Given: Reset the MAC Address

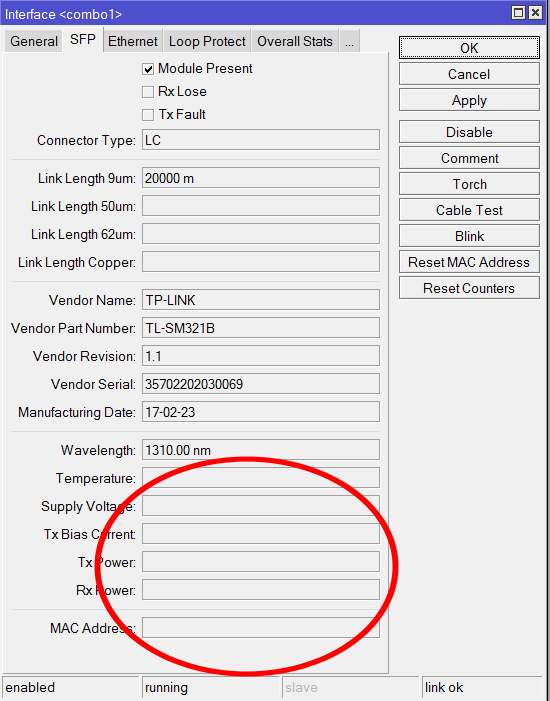Looking at the screenshot, I should (469, 262).
